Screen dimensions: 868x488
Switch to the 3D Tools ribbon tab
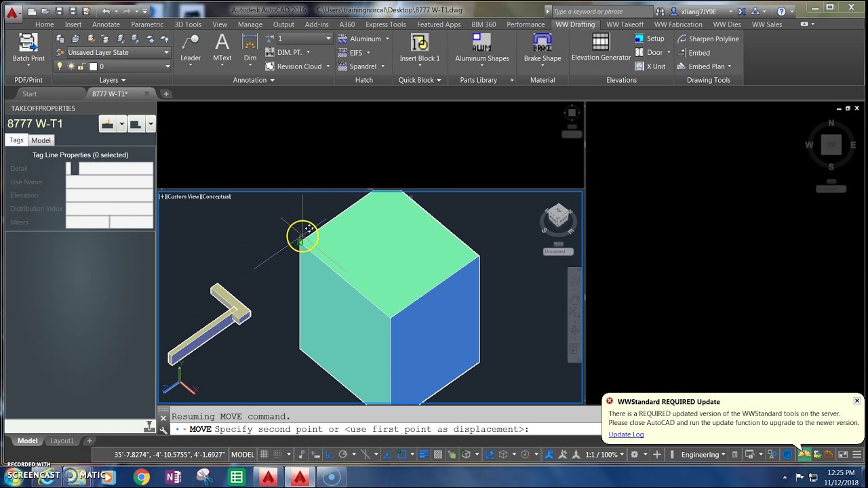(188, 24)
